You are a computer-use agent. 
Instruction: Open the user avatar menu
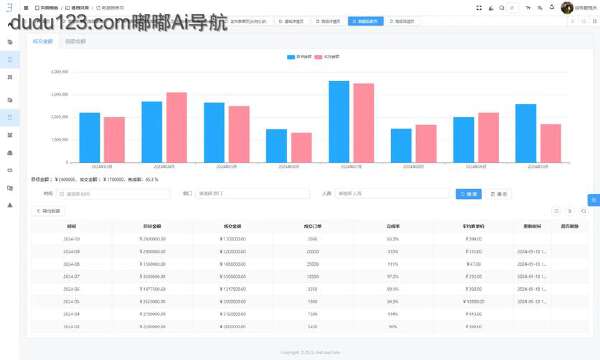[567, 7]
